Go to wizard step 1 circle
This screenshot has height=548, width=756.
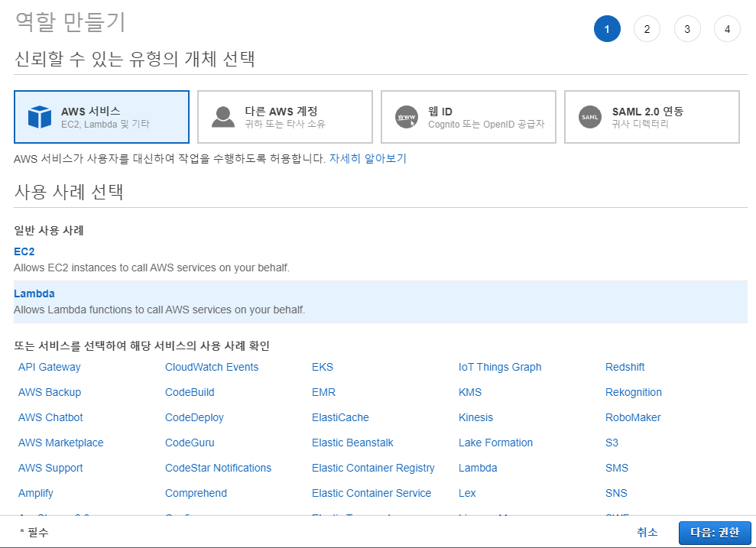(607, 29)
